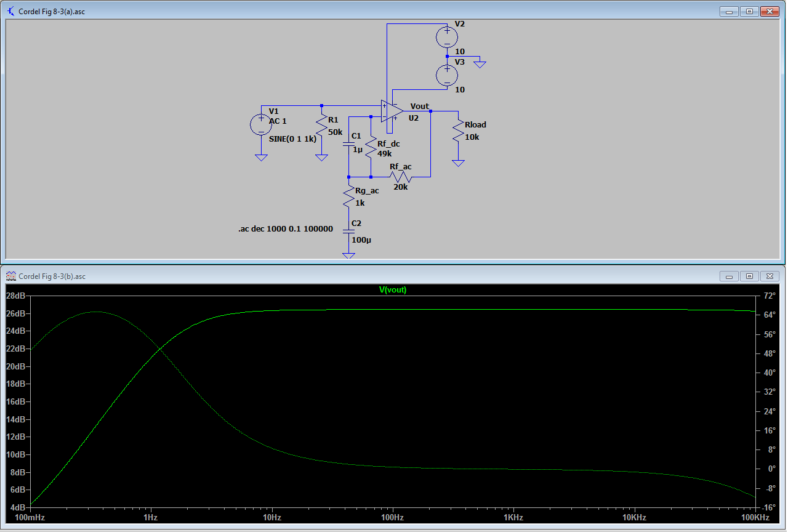
Task: Click ground symbol under Rload
Action: click(458, 163)
